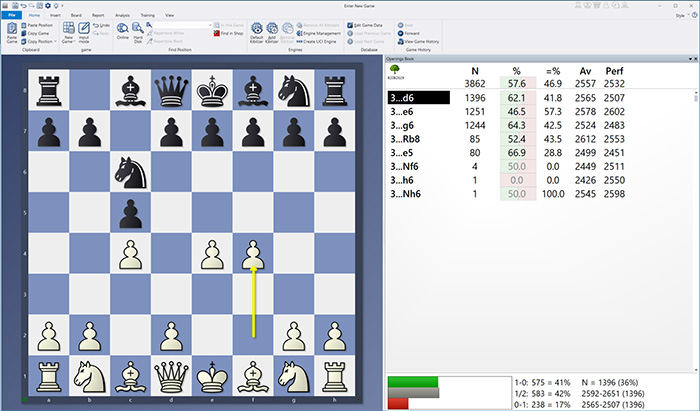Click the green white-wins result bar
The image size is (700, 411).
[412, 381]
